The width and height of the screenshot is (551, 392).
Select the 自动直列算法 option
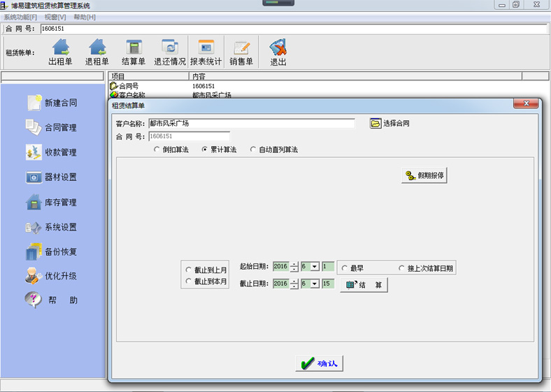[253, 150]
